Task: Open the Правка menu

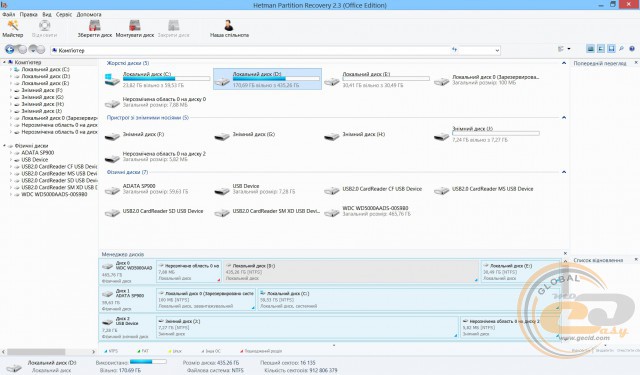Action: coord(29,14)
